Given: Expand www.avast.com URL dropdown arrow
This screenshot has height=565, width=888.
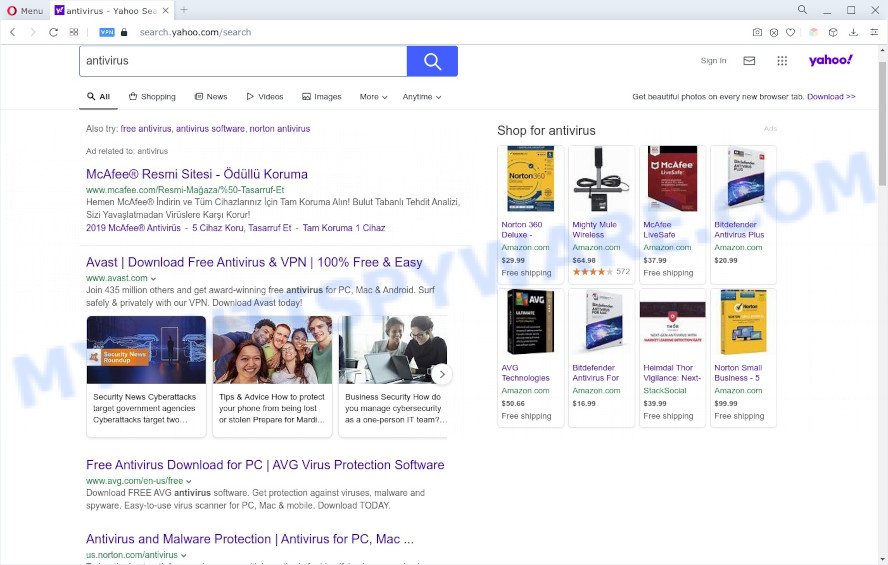Looking at the screenshot, I should tap(153, 279).
